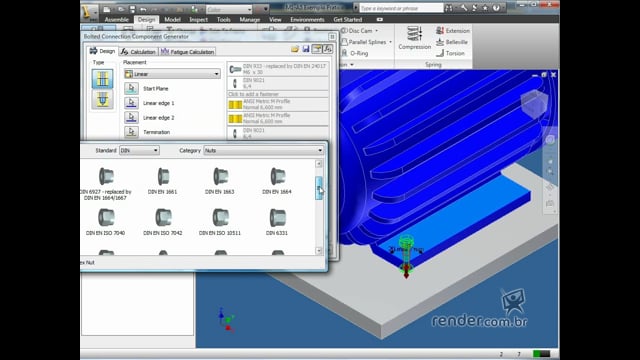This screenshot has width=640, height=360.
Task: Expand the Category Nuts dropdown
Action: click(263, 151)
